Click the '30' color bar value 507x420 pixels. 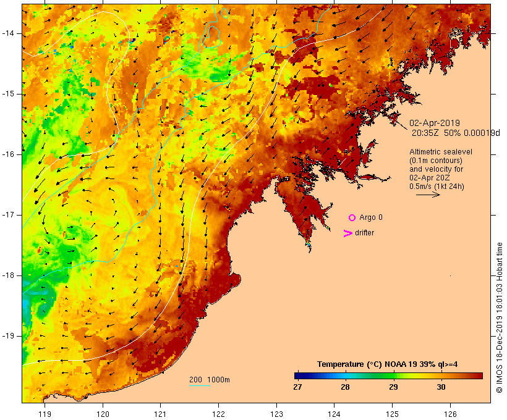(441, 387)
